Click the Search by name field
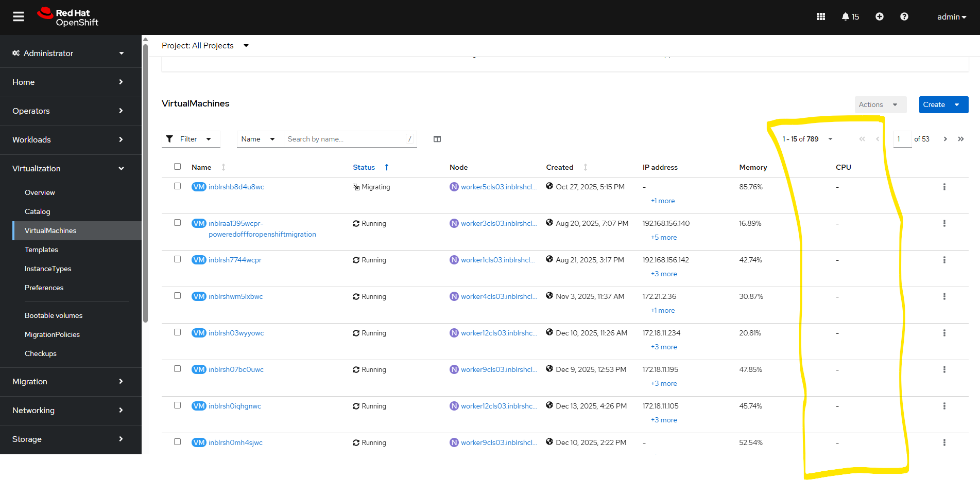Viewport: 980px width, 480px height. pyautogui.click(x=350, y=139)
